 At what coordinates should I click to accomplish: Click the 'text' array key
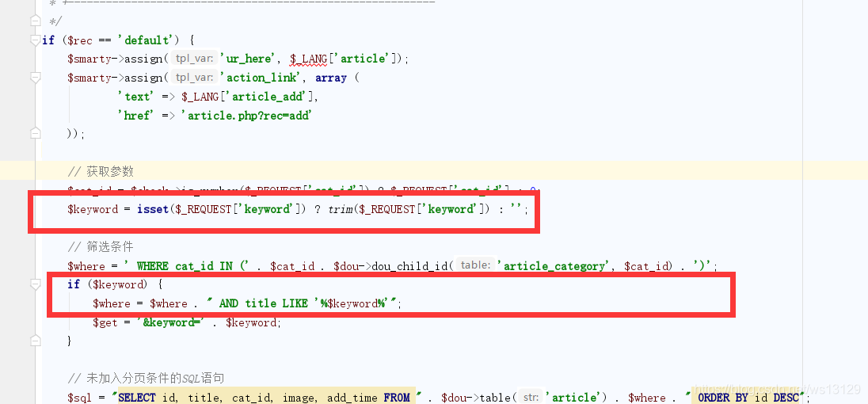(x=135, y=97)
